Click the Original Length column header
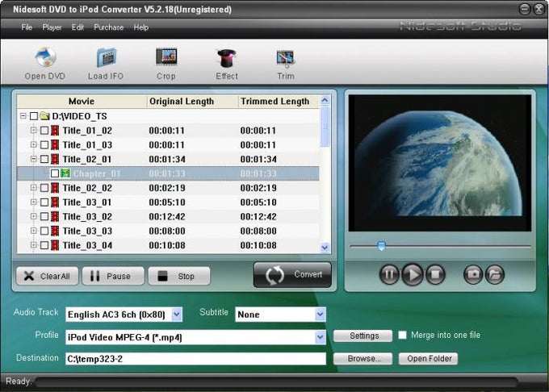This screenshot has width=549, height=392. coord(193,102)
